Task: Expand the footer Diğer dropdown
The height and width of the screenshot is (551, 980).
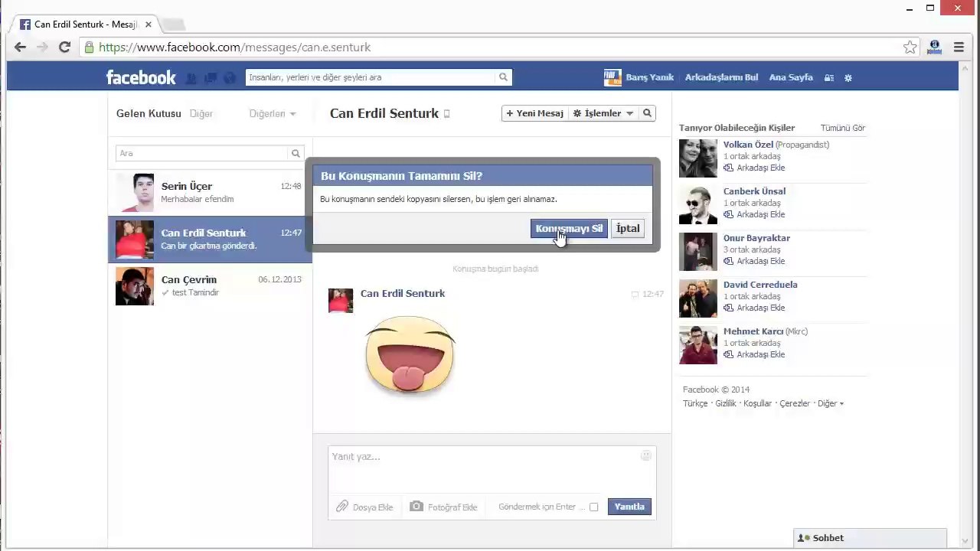Action: [831, 403]
